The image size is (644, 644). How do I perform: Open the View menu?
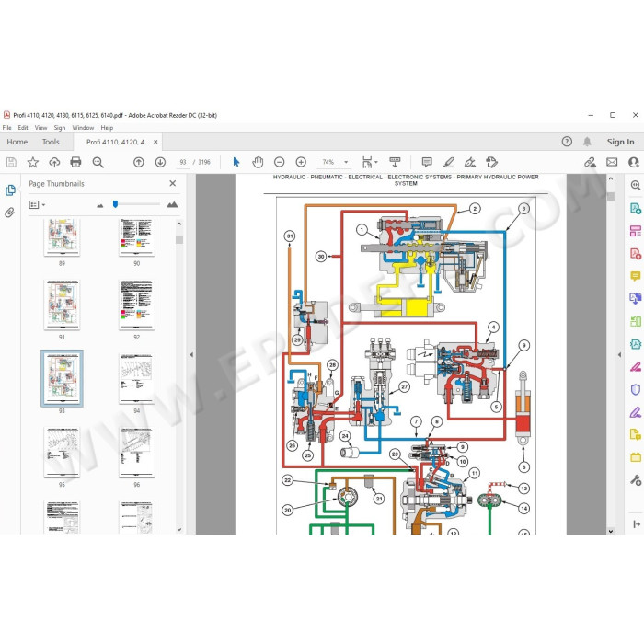[40, 128]
